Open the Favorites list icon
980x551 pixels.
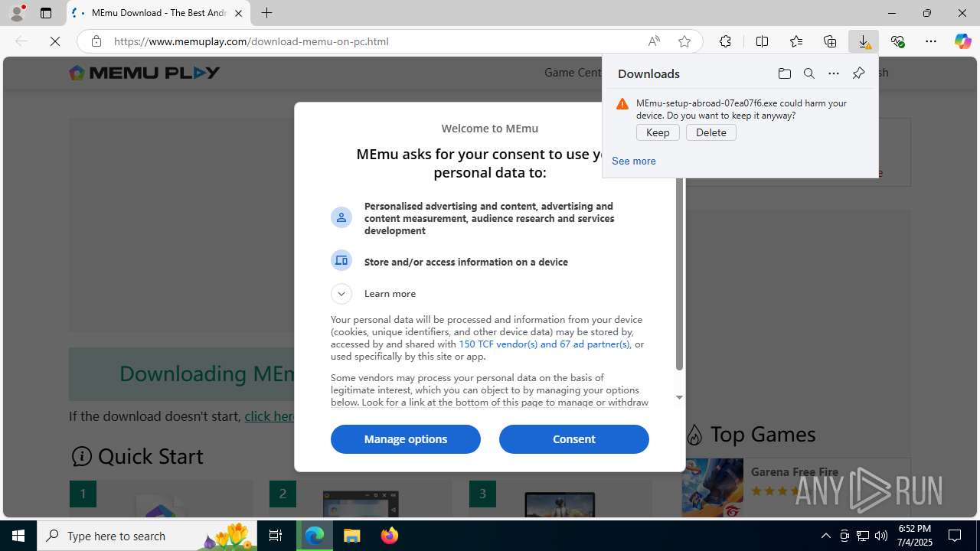[796, 41]
